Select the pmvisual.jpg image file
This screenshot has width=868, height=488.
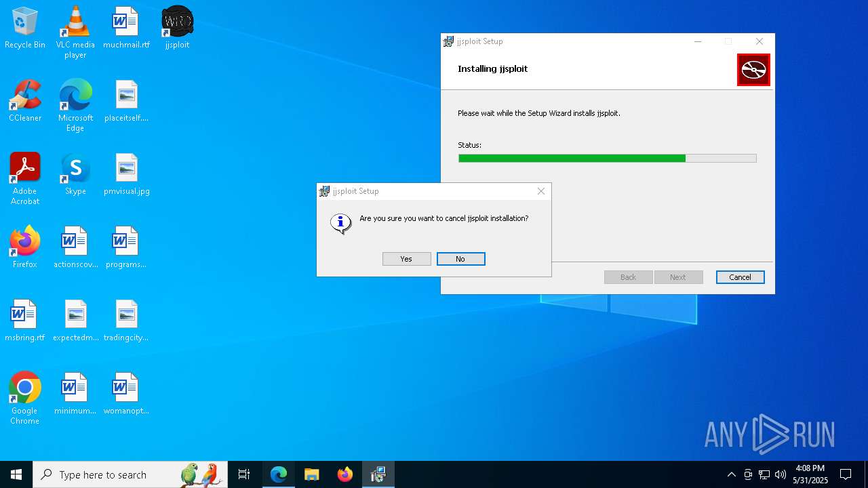[126, 174]
